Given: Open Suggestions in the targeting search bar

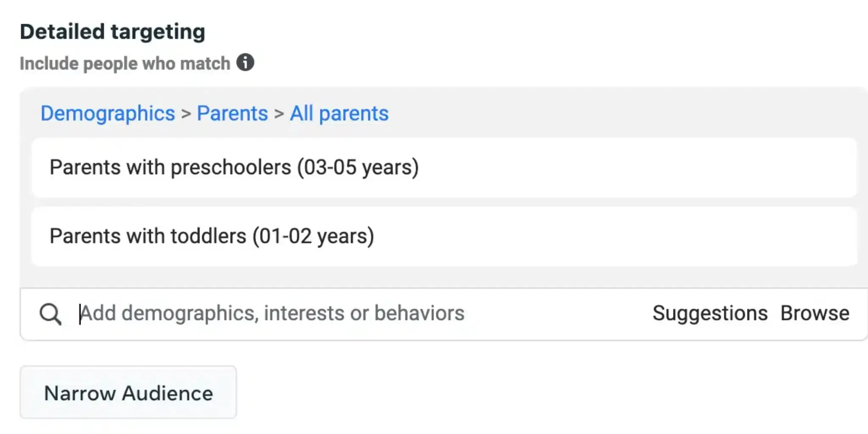Looking at the screenshot, I should tap(710, 314).
